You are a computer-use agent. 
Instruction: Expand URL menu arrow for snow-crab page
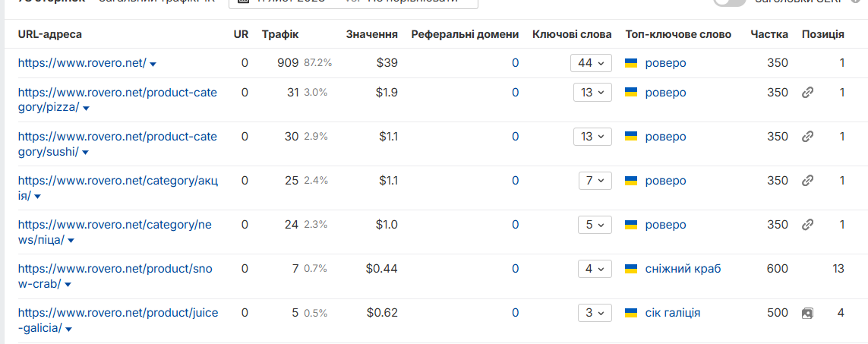[x=68, y=286]
